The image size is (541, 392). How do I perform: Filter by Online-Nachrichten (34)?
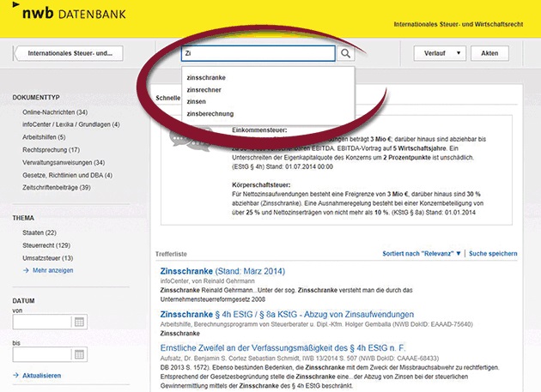pos(55,112)
